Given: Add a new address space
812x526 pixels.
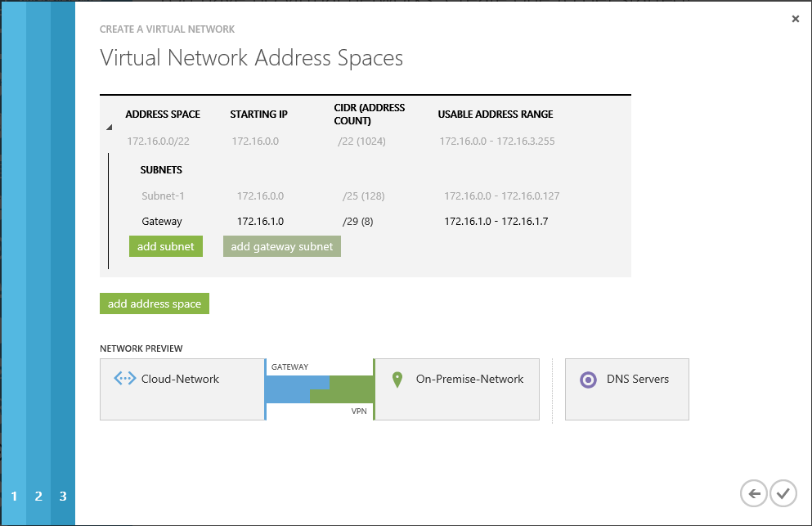Looking at the screenshot, I should point(155,303).
